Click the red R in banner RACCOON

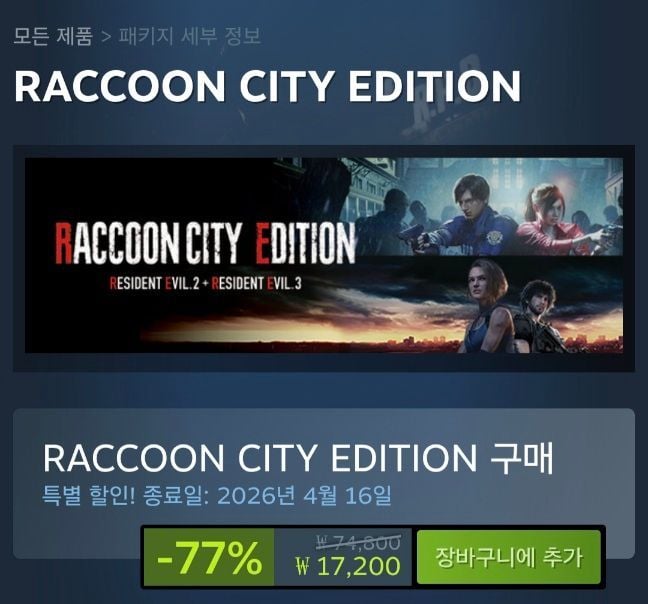coord(63,243)
